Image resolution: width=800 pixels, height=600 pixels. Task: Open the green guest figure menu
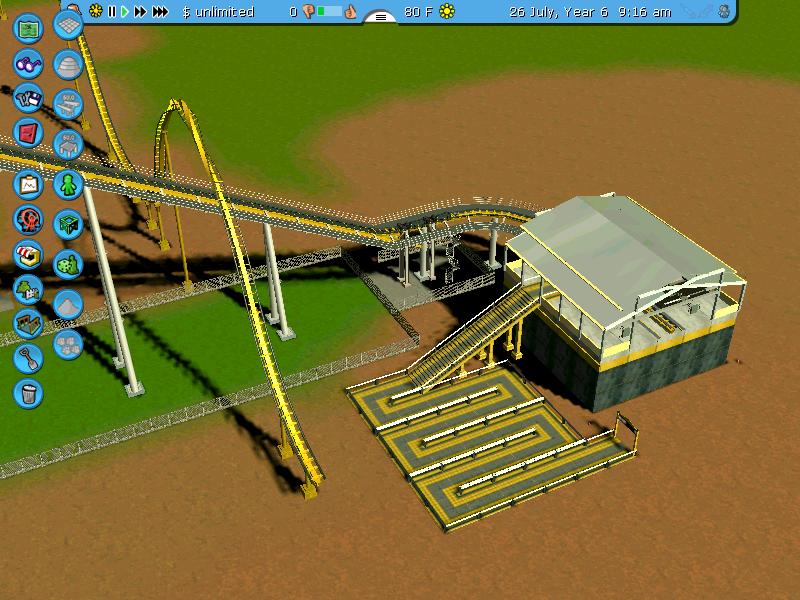click(x=68, y=184)
